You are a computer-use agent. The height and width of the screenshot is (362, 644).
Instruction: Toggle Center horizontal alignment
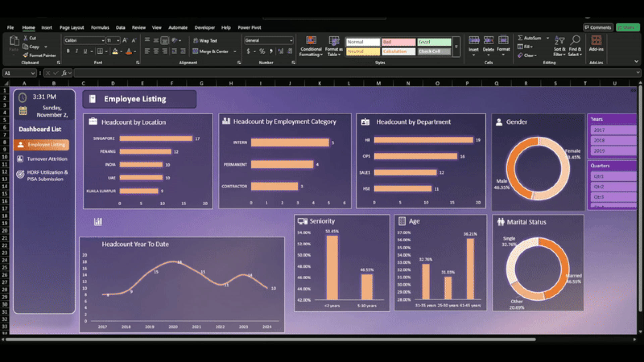[156, 51]
